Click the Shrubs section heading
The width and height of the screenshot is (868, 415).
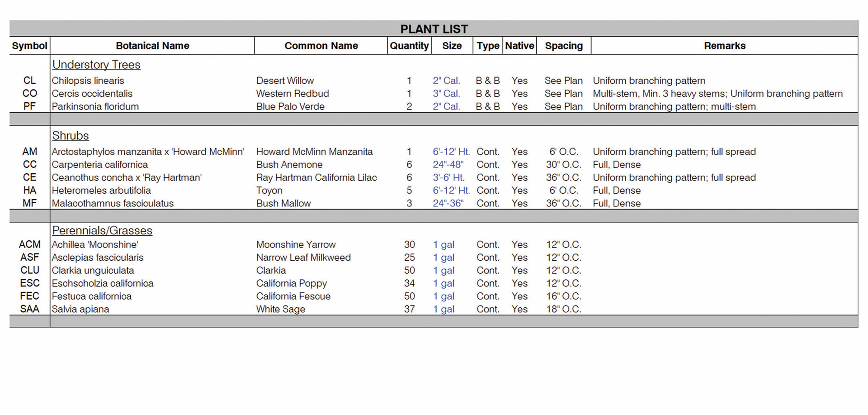[x=71, y=136]
